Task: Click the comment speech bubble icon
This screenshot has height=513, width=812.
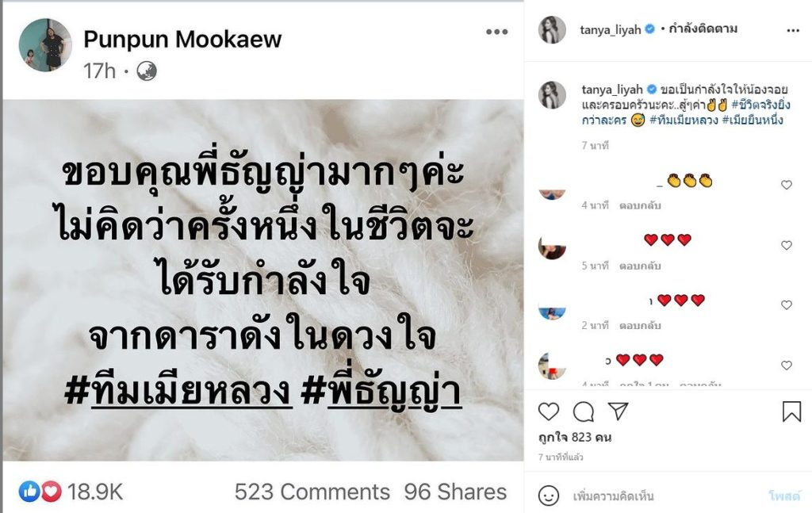Action: pos(583,412)
